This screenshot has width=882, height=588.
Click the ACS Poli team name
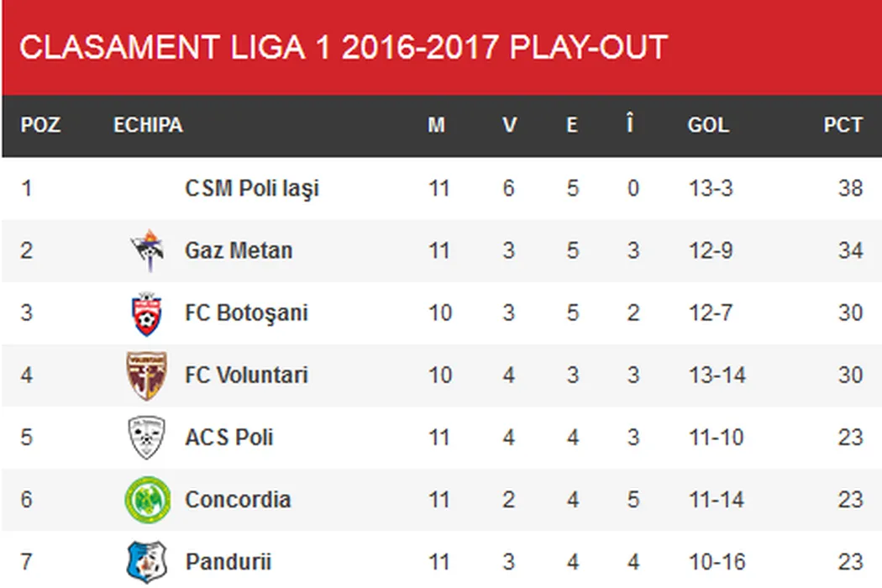pyautogui.click(x=229, y=437)
